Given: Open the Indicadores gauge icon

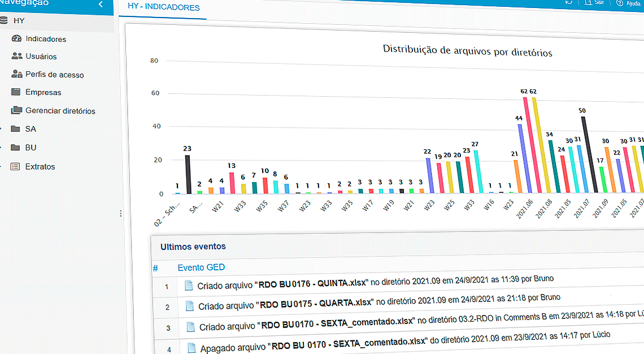Looking at the screenshot, I should [x=18, y=38].
